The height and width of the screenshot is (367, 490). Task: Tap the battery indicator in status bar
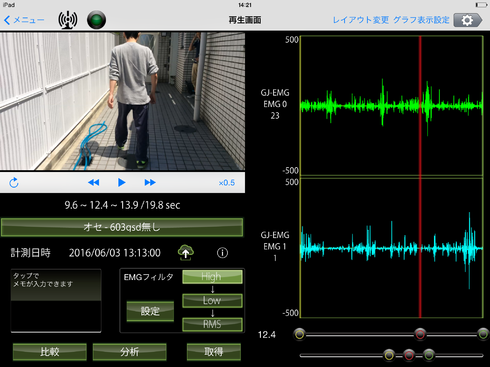[481, 5]
